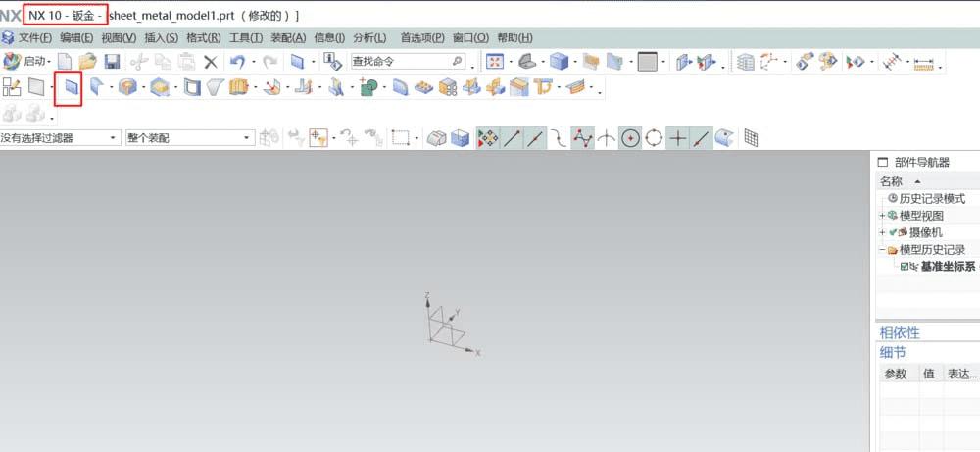
Task: Expand the 模型视图 tree node
Action: click(x=883, y=216)
